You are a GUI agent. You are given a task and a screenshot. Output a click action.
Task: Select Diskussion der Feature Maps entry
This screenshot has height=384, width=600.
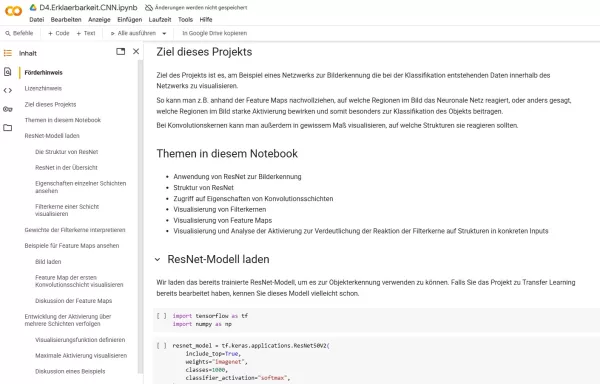pyautogui.click(x=73, y=301)
